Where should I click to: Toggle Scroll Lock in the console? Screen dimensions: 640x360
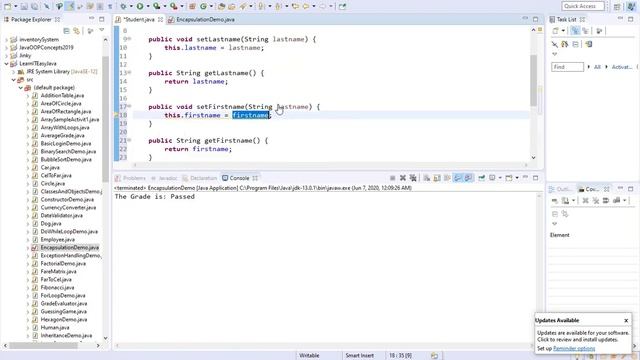(437, 178)
